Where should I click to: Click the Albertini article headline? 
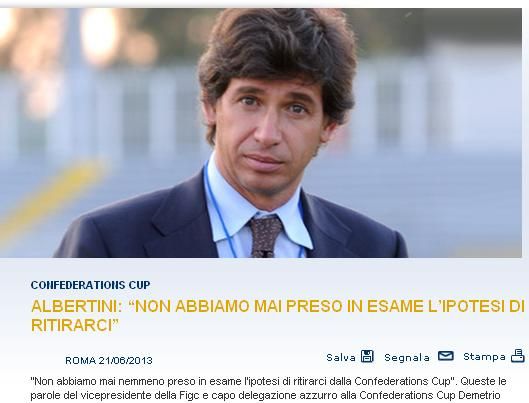[x=278, y=316]
